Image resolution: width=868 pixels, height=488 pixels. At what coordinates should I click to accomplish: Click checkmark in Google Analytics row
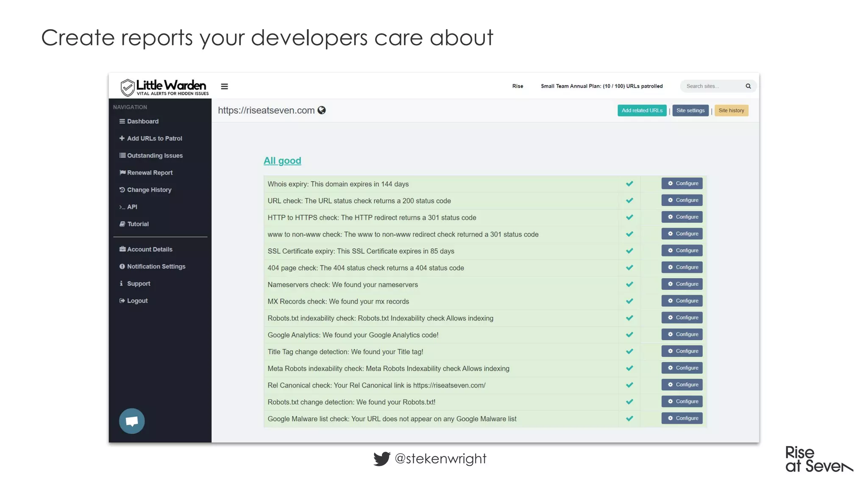[x=629, y=335]
